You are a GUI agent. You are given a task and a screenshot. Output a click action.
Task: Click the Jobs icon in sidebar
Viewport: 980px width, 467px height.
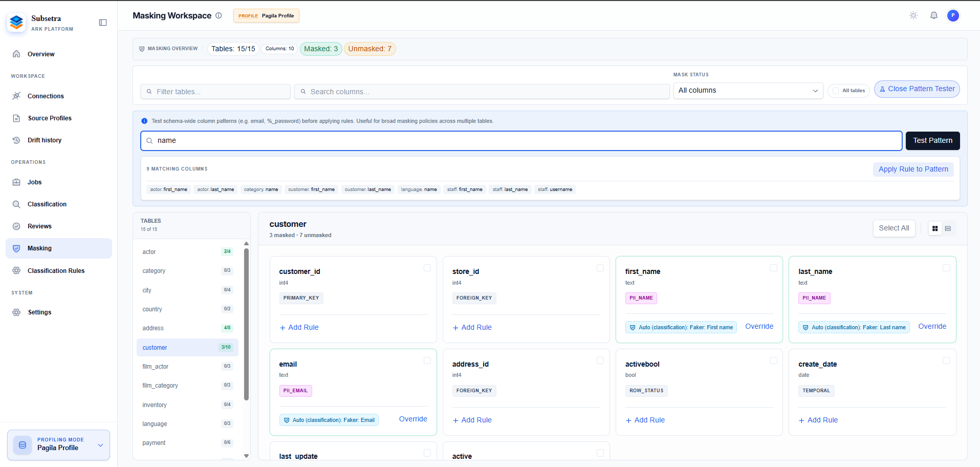click(16, 182)
